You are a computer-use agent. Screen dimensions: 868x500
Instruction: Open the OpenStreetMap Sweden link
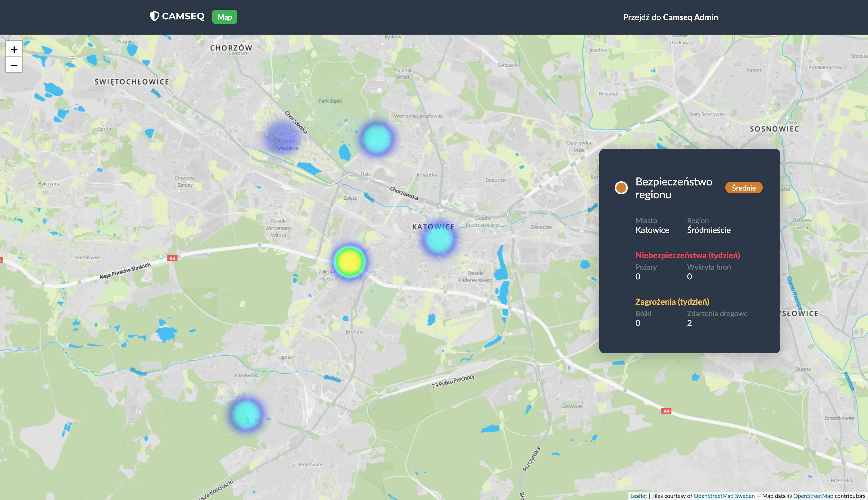(x=724, y=496)
